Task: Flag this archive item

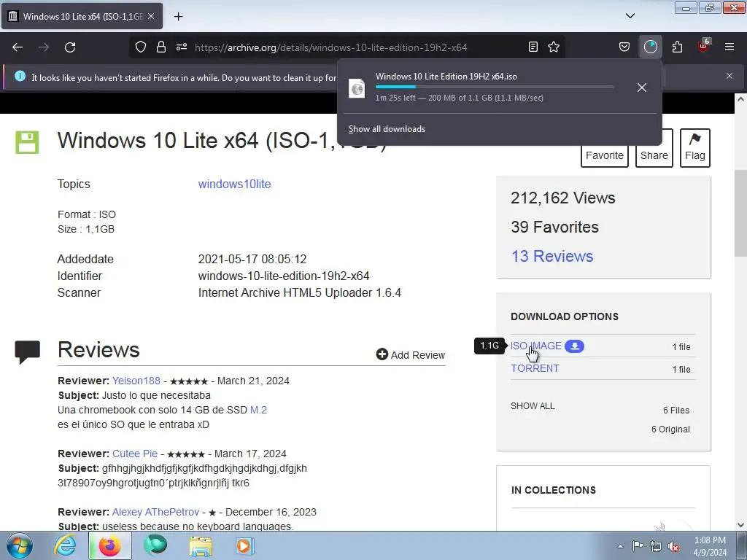Action: coord(695,148)
